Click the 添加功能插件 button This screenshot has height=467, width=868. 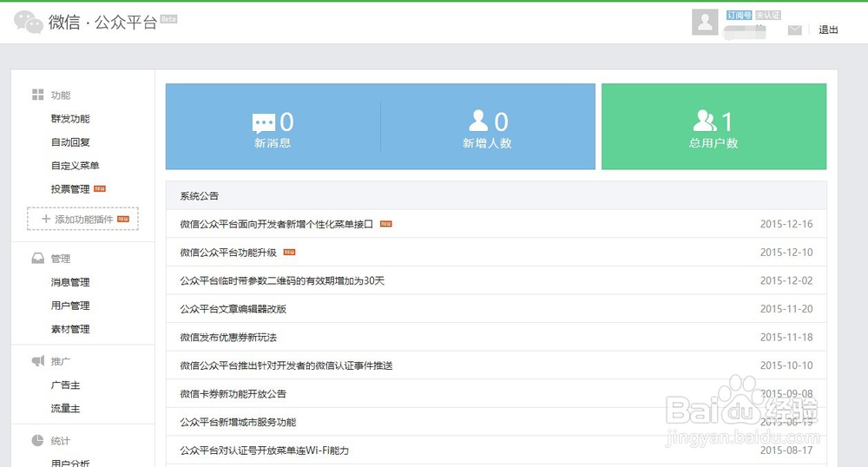tap(82, 219)
